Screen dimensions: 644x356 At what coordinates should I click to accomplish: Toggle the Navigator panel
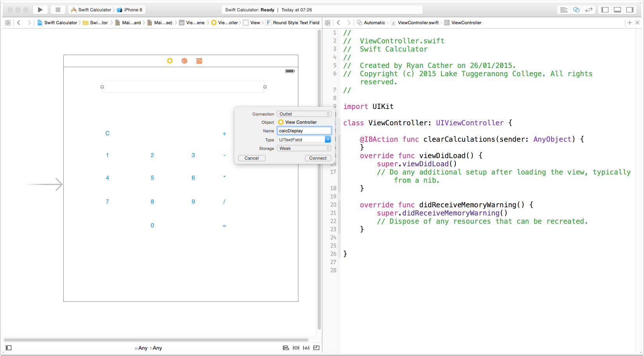(x=605, y=10)
